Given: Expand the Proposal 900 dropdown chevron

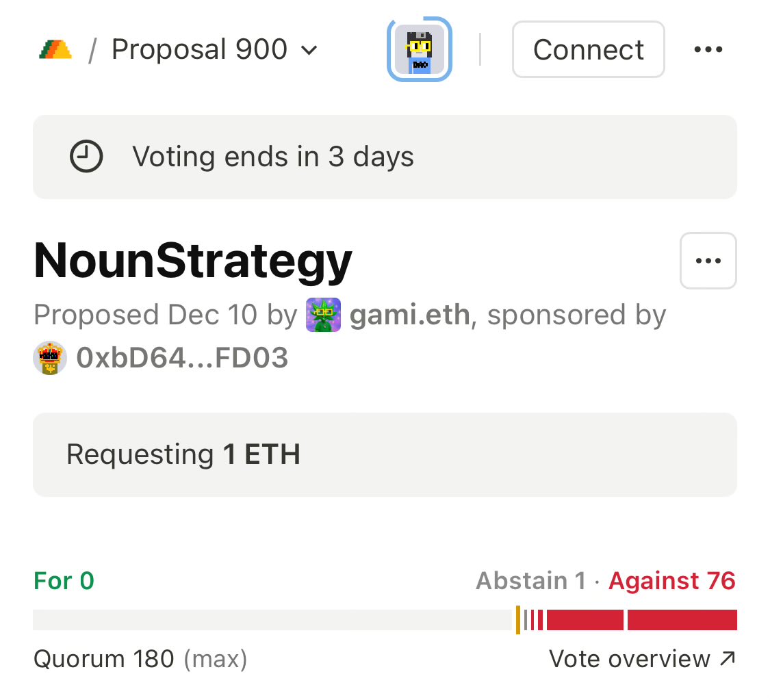Looking at the screenshot, I should [x=309, y=50].
